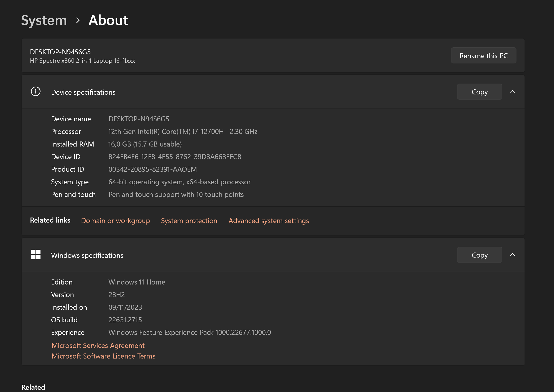Click the Device name label

(71, 119)
